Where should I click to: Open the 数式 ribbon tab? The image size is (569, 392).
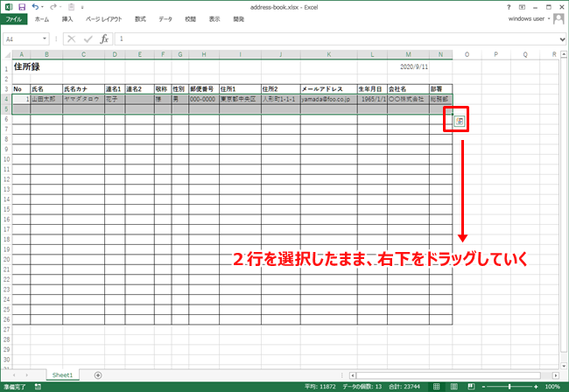point(140,19)
